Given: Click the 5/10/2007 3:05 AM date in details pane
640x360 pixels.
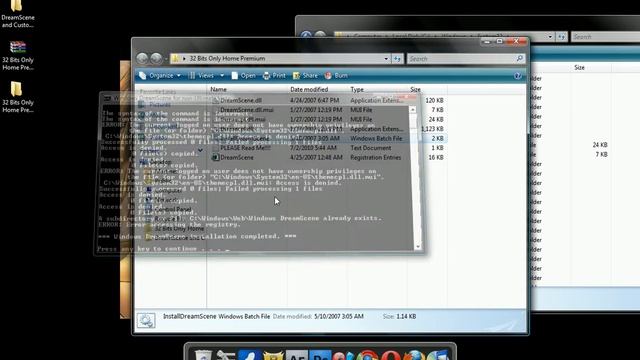Looking at the screenshot, I should (x=339, y=316).
